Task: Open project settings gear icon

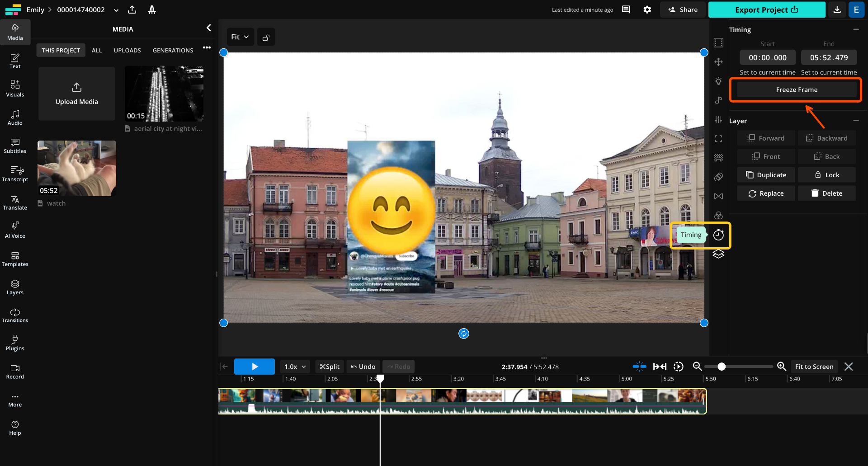Action: [647, 9]
